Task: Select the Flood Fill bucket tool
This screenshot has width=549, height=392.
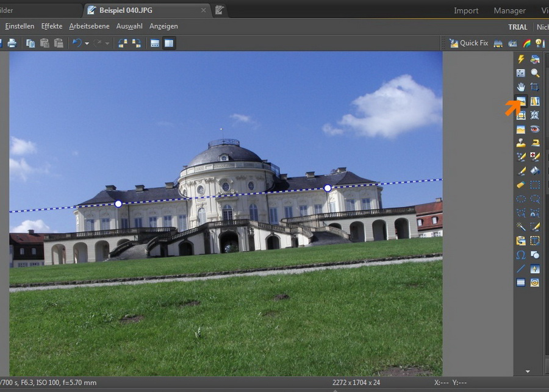Action: [535, 171]
